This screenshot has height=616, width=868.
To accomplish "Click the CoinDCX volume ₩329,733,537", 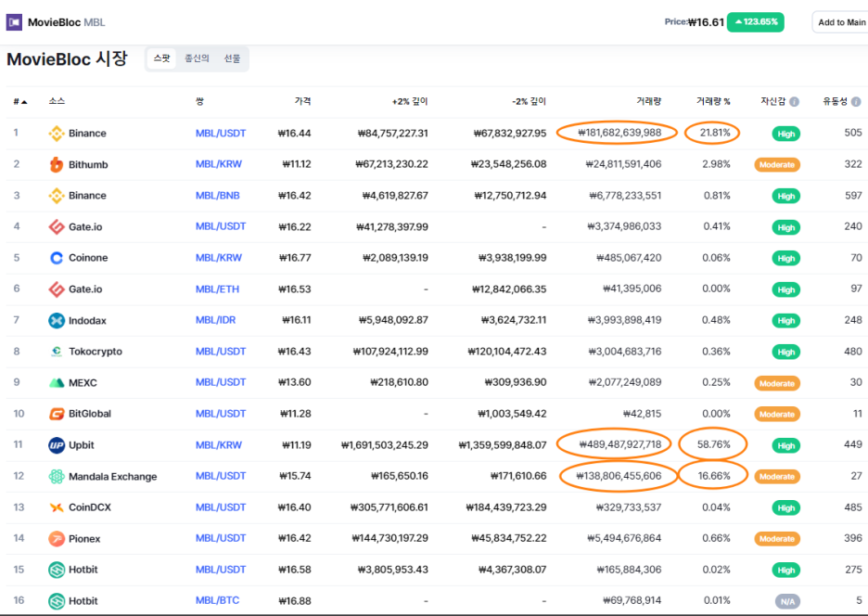I will click(x=629, y=507).
